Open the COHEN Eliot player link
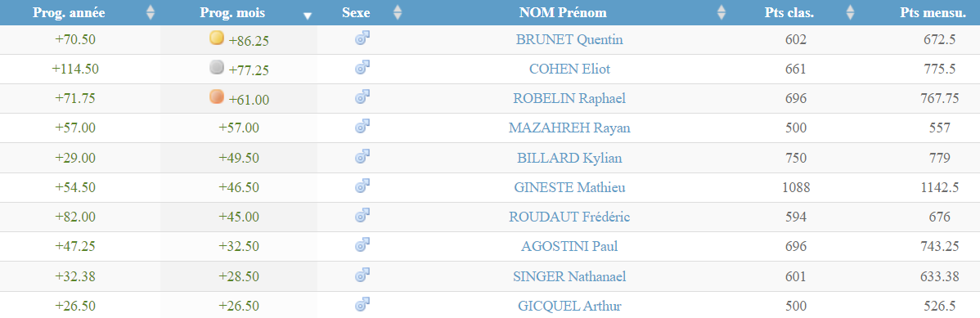980x318 pixels. [x=569, y=69]
